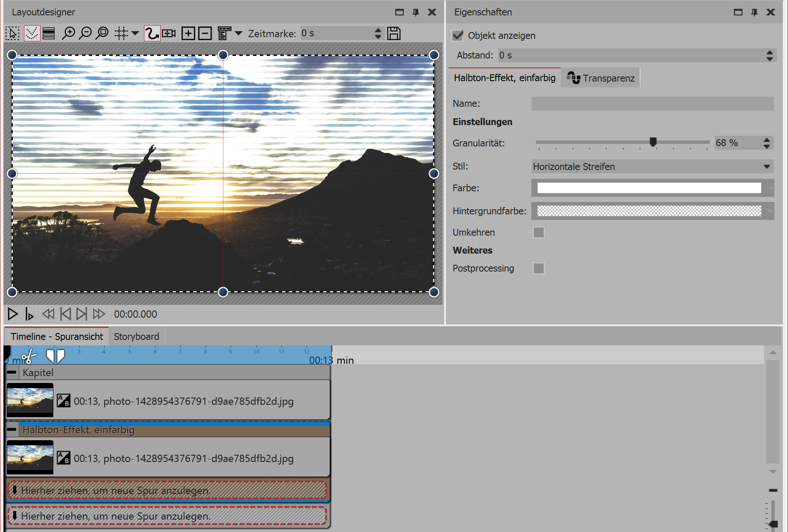Switch to the Storyboard tab
This screenshot has width=788, height=532.
tap(136, 336)
